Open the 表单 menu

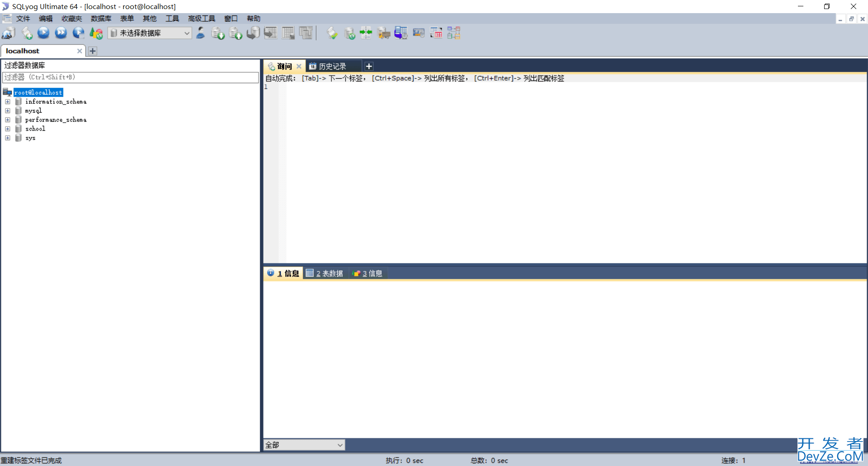pyautogui.click(x=127, y=19)
